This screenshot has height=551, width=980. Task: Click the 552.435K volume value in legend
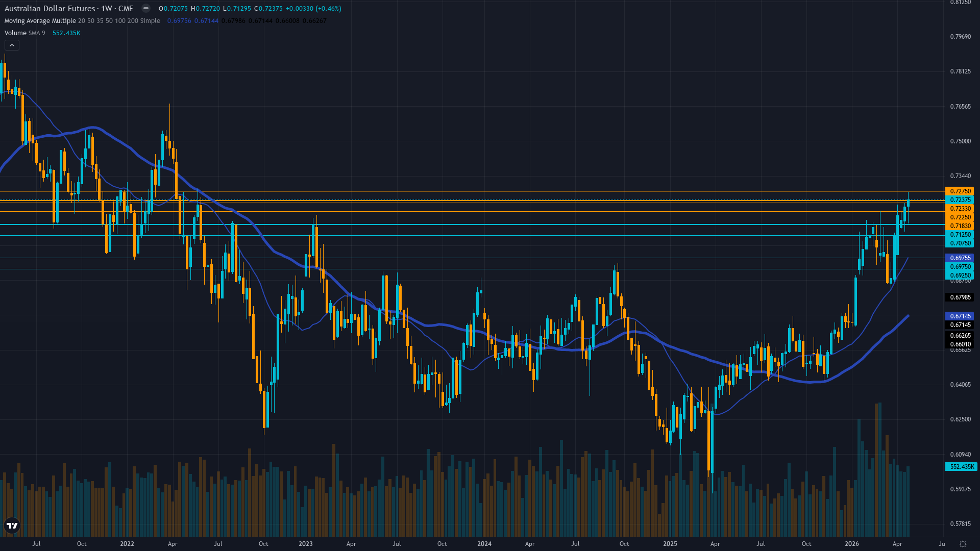(x=66, y=33)
